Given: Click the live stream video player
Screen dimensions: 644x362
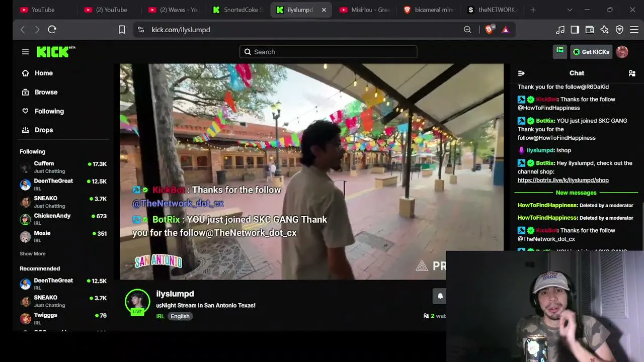Looking at the screenshot, I should 311,171.
